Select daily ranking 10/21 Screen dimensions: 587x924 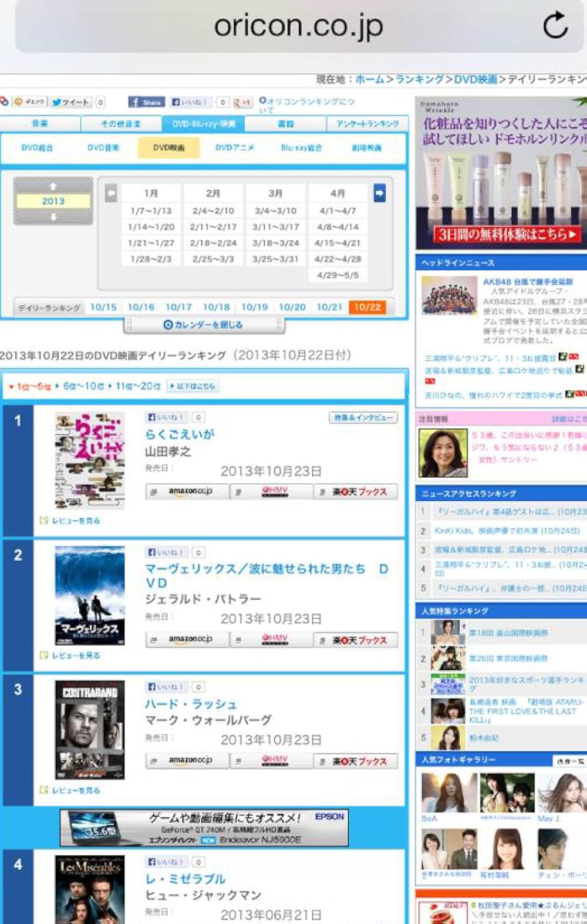pos(329,307)
